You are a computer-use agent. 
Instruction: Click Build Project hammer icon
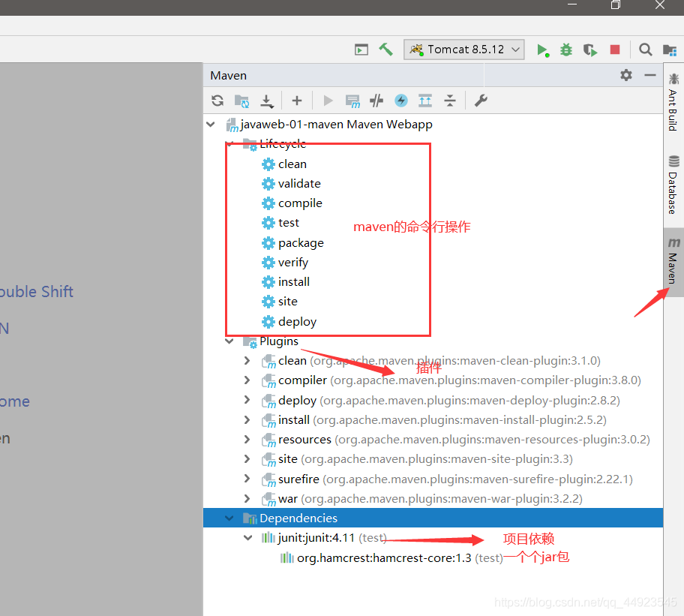click(x=385, y=50)
